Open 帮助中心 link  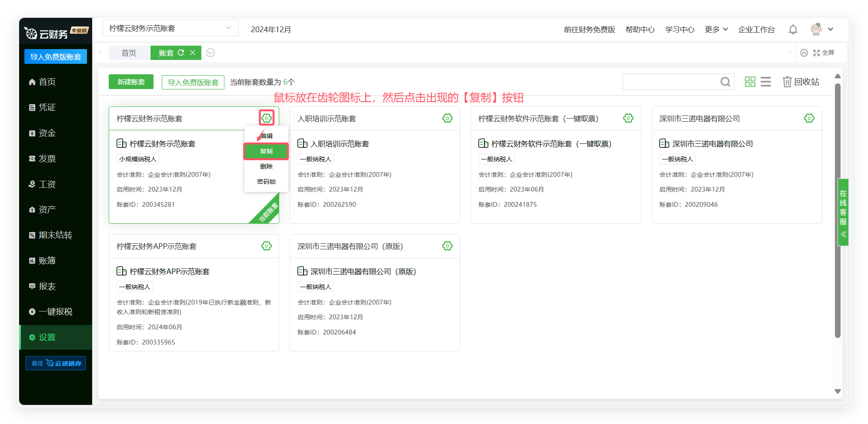[x=640, y=30]
